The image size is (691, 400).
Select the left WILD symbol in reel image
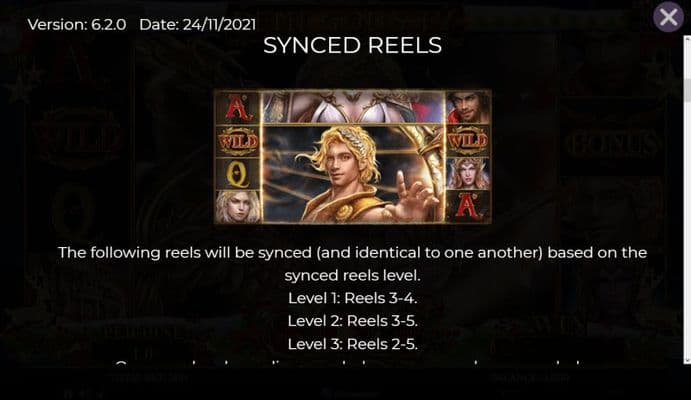(238, 141)
